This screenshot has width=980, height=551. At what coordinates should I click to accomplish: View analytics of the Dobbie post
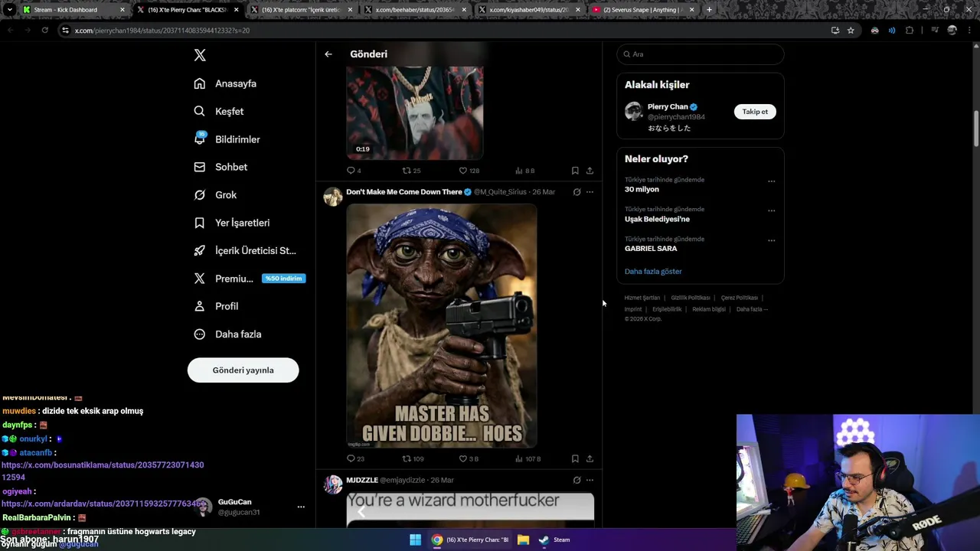coord(528,459)
